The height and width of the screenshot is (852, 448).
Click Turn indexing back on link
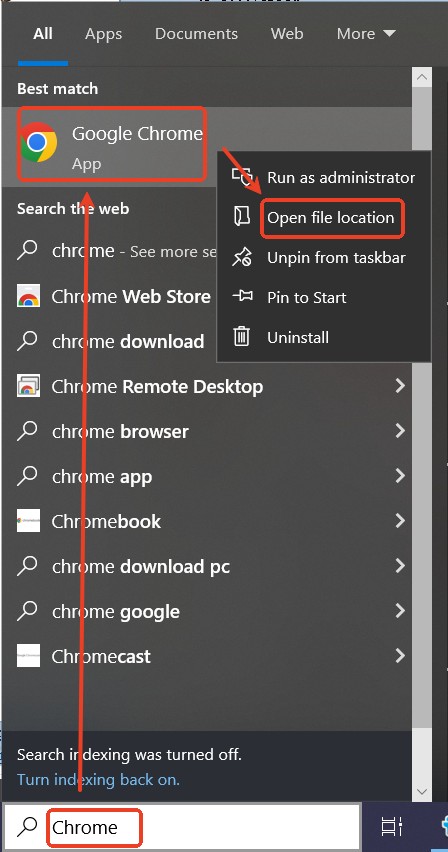(x=98, y=780)
